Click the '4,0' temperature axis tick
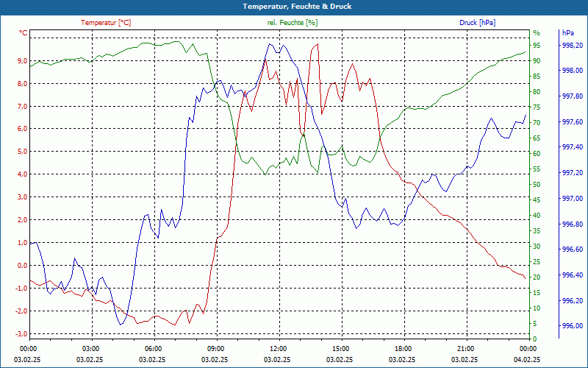Viewport: 588px width, 368px height. pos(22,174)
